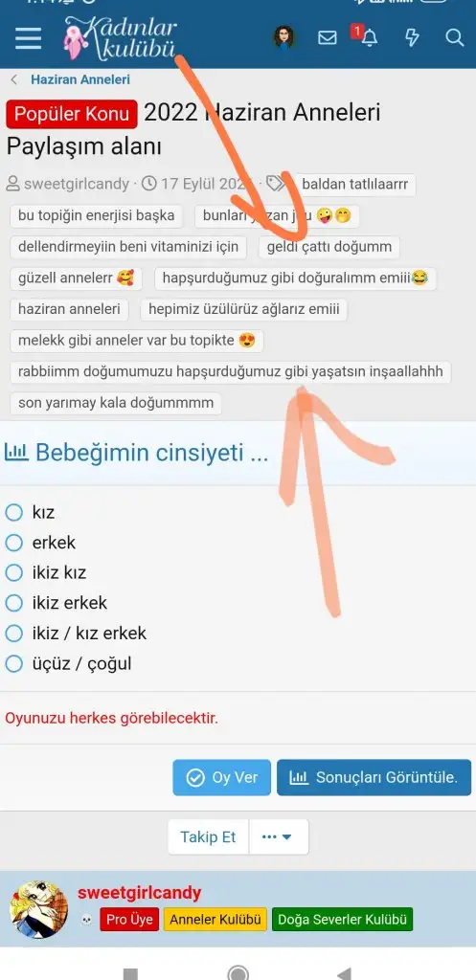Open the messages envelope icon

(328, 37)
